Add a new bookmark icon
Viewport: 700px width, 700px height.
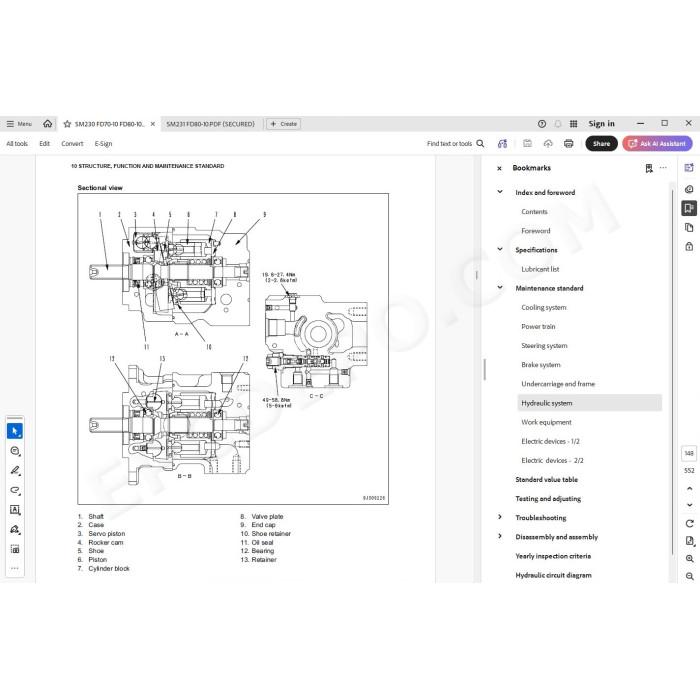649,168
